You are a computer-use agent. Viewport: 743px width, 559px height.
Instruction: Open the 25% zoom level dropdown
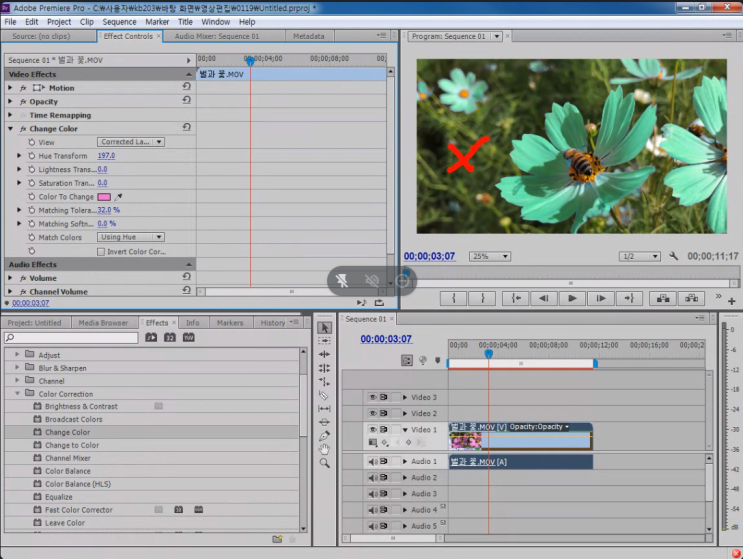(x=489, y=256)
